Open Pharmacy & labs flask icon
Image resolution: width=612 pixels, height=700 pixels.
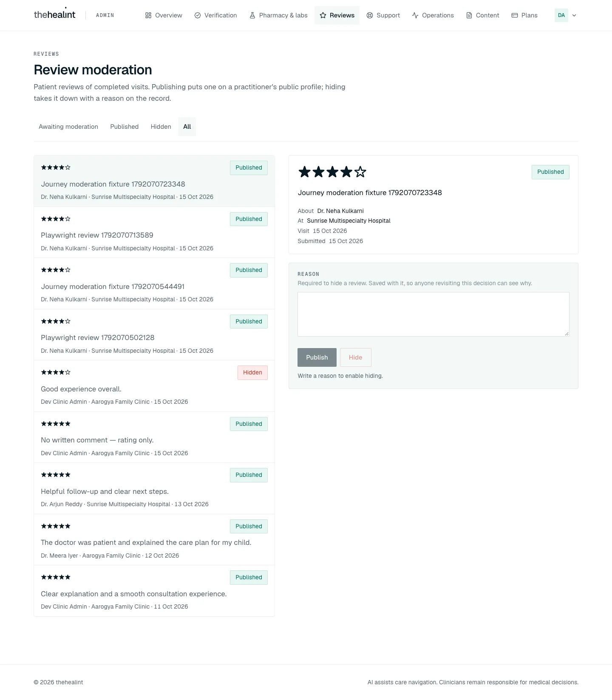pos(252,15)
